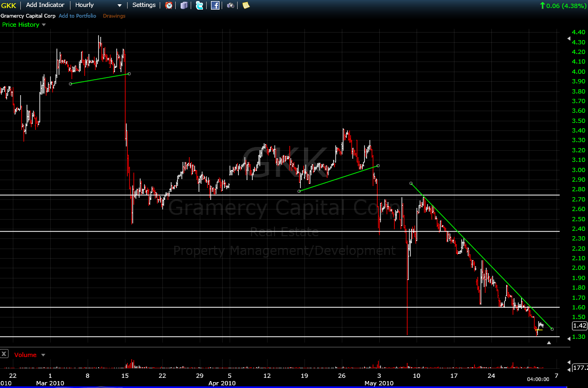
Task: Click the 04:00:00 timestamp
Action: click(538, 379)
